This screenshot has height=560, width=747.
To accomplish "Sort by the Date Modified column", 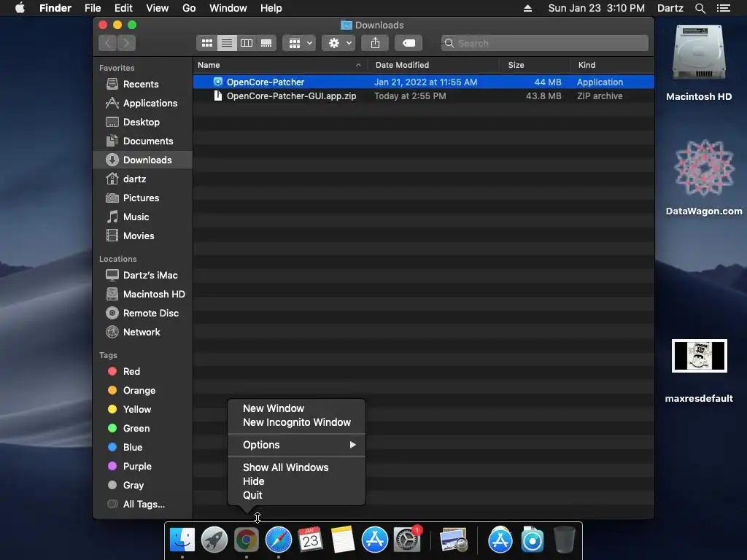I will pyautogui.click(x=433, y=65).
